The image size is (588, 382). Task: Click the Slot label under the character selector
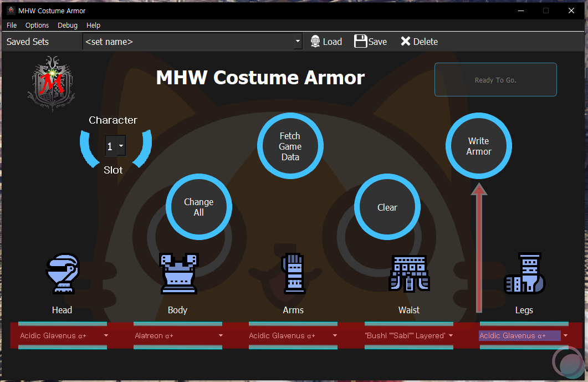[113, 170]
